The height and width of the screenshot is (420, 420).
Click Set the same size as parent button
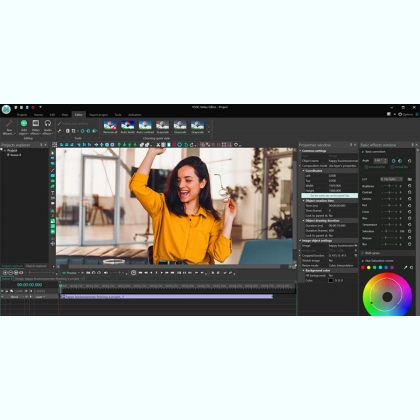click(x=330, y=196)
